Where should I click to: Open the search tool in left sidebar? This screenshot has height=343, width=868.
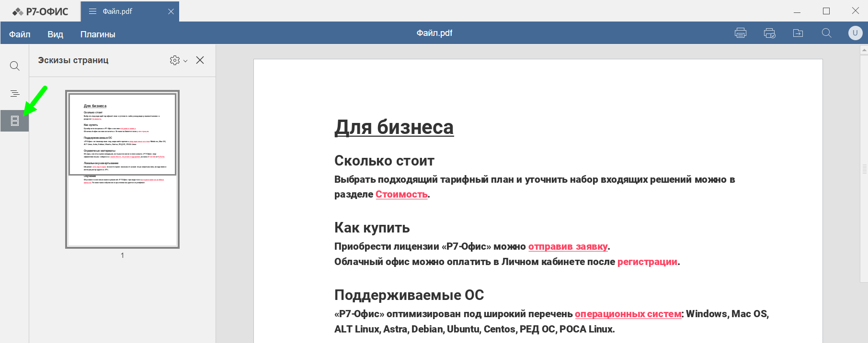point(15,66)
